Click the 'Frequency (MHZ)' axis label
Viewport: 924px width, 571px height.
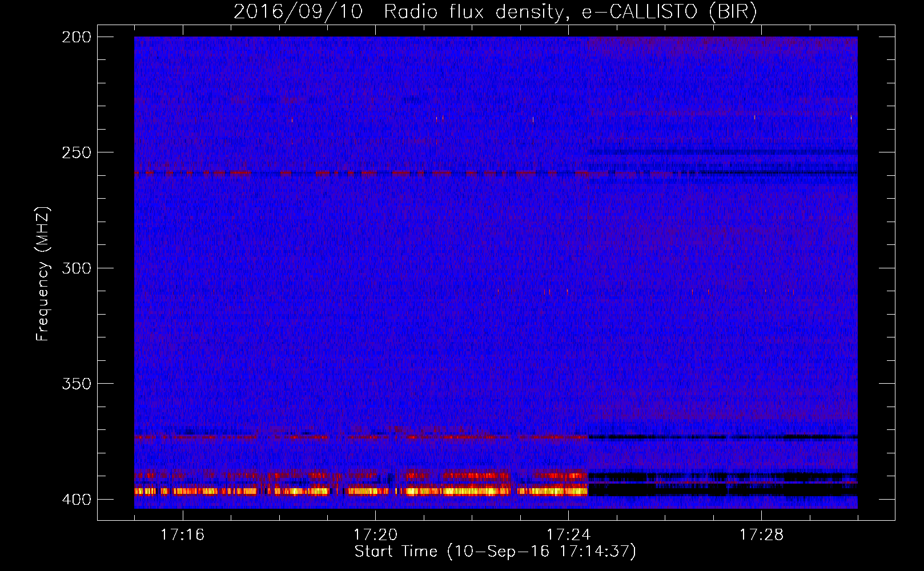[43, 274]
